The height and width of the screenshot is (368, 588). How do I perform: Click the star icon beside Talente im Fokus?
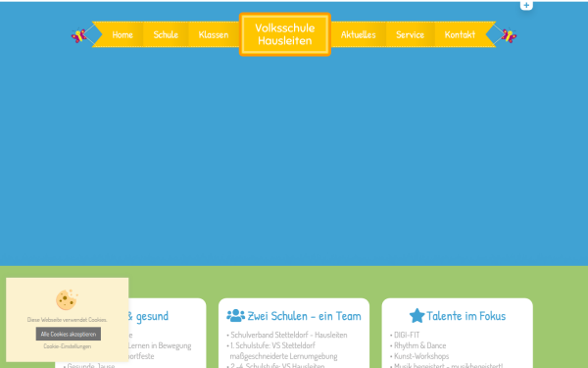click(416, 315)
